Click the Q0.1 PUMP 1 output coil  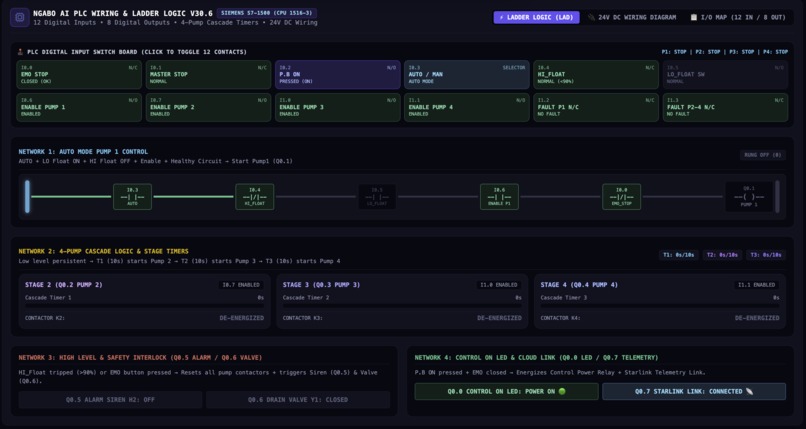tap(749, 197)
